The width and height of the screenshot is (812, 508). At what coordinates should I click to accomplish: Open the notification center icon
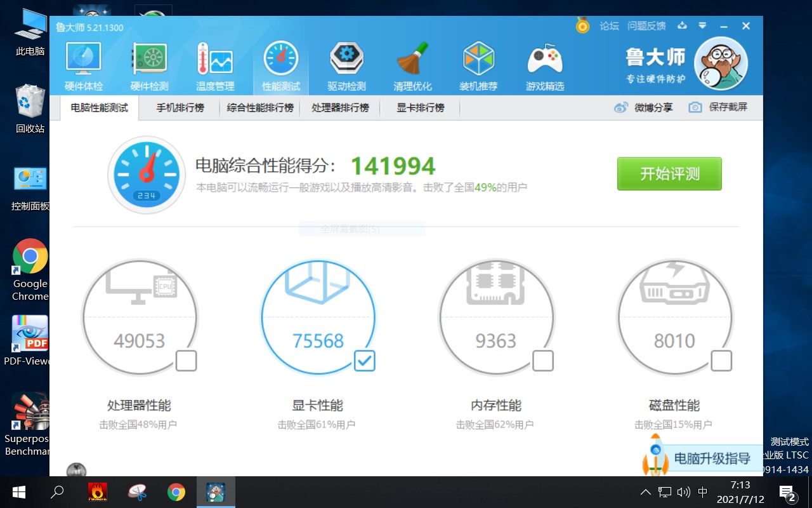787,493
